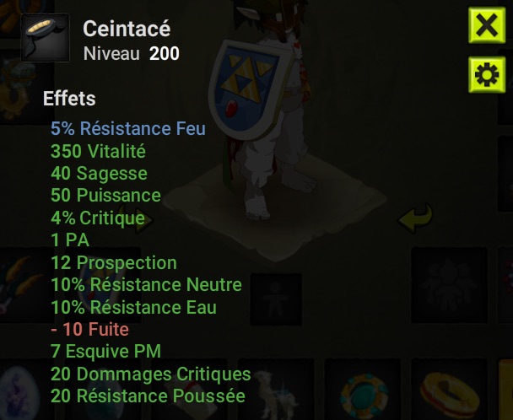Click the yellow right arrow beside the character

pos(144,221)
